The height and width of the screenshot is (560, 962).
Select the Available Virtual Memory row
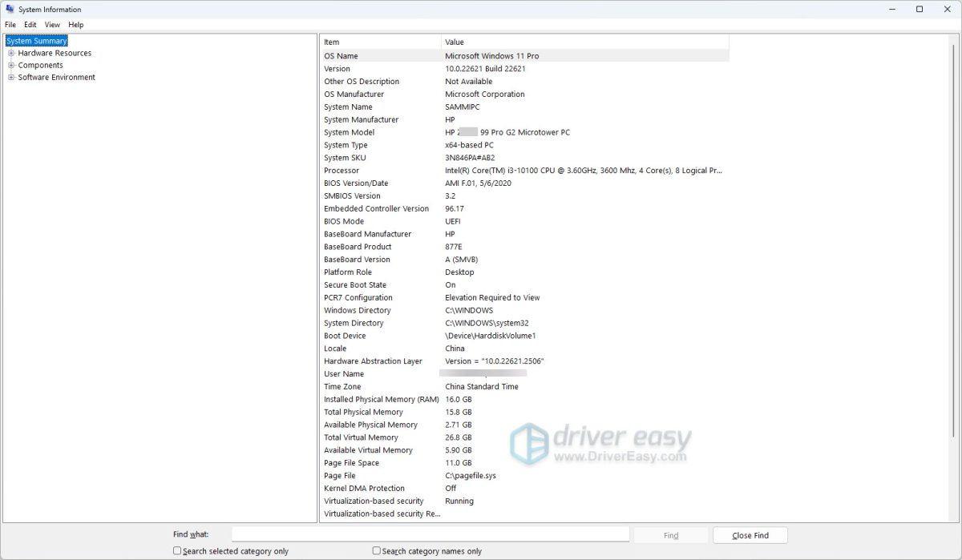coord(525,450)
